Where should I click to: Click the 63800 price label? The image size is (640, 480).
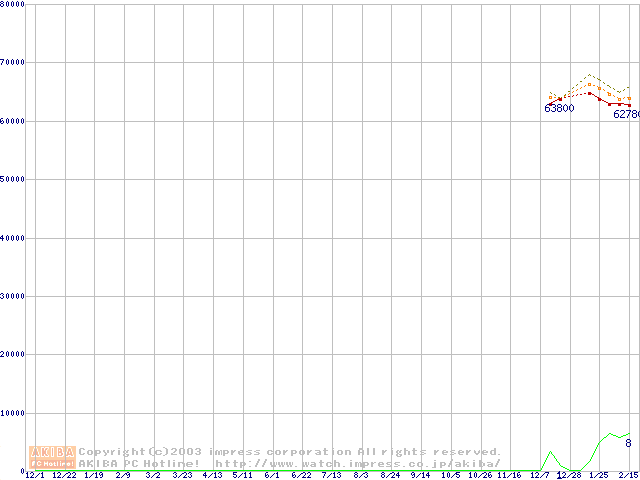(x=559, y=108)
